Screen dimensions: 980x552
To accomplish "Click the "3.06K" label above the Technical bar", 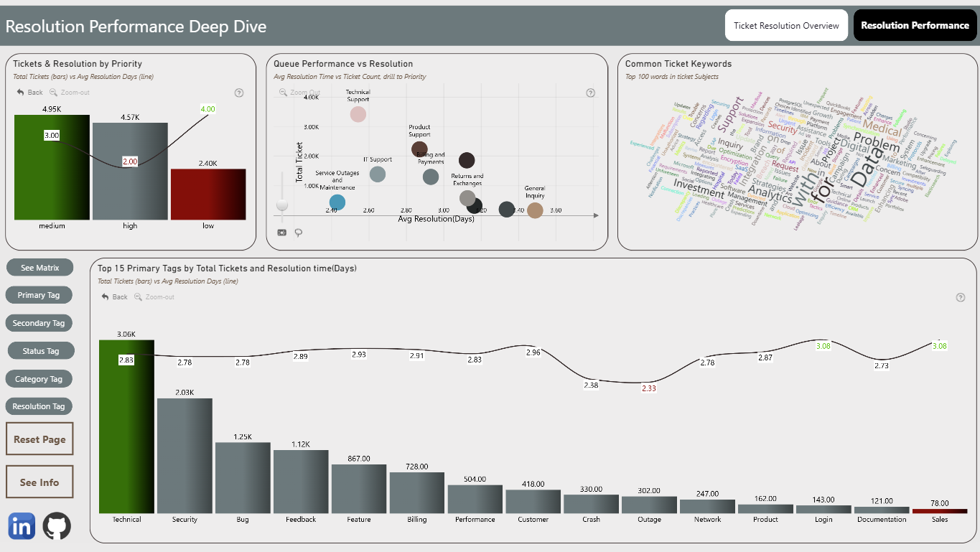I will point(126,335).
